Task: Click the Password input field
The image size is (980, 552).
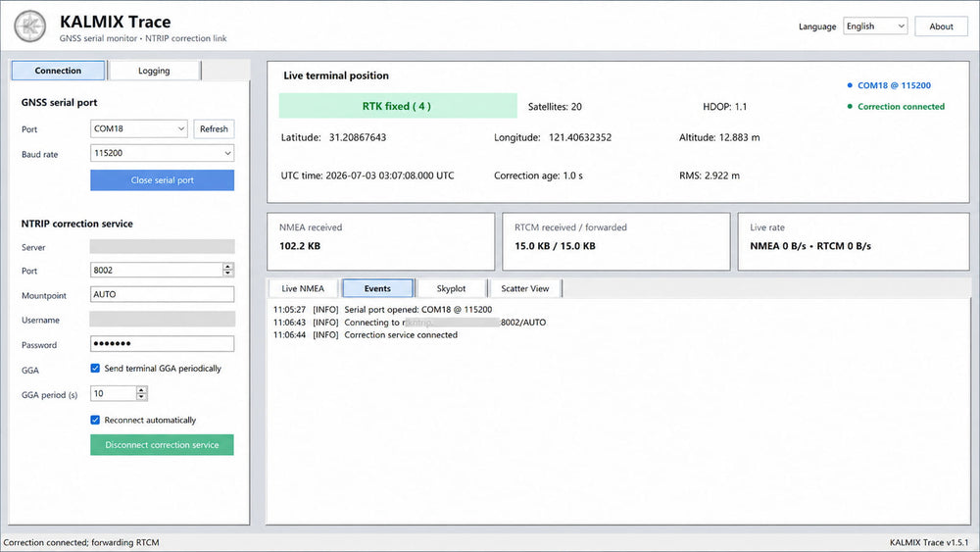Action: (x=163, y=344)
